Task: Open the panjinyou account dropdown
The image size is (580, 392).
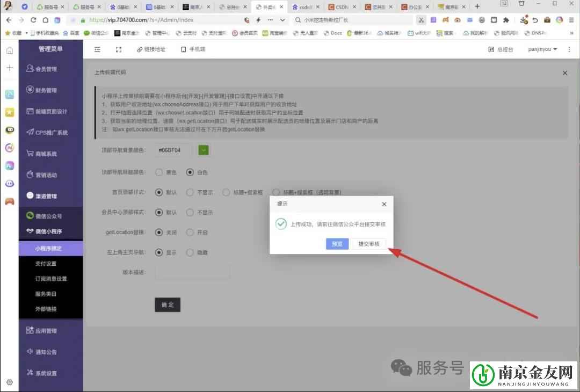Action: coord(541,49)
